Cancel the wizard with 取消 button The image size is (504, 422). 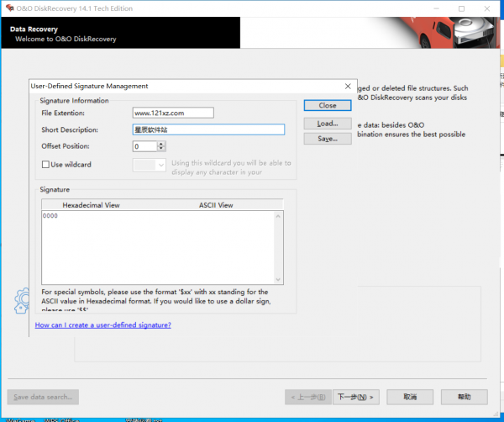click(x=410, y=398)
